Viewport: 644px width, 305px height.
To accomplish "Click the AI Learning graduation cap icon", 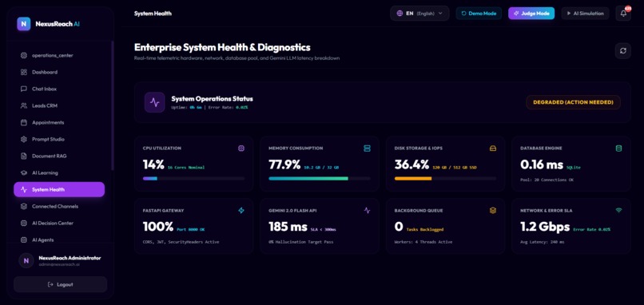I will (24, 173).
